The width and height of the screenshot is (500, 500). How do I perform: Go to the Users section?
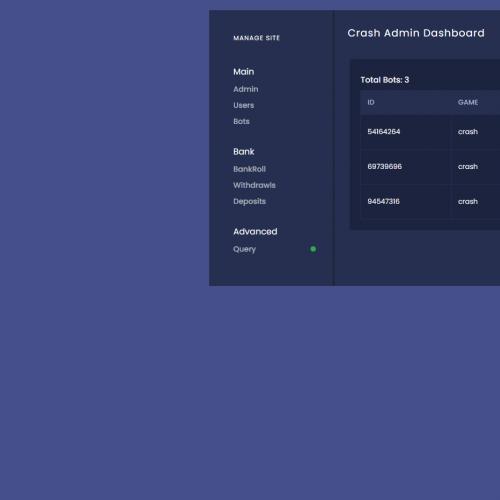coord(243,105)
